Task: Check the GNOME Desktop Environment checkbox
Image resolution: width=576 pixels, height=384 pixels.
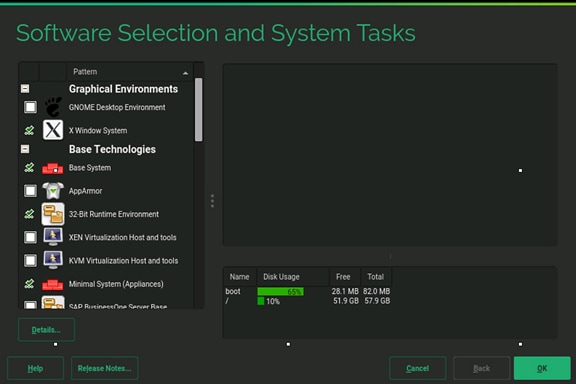Action: [30, 107]
